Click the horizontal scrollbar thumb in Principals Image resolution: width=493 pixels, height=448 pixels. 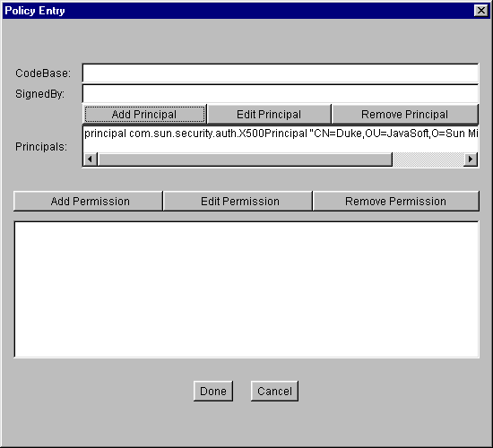tap(245, 159)
